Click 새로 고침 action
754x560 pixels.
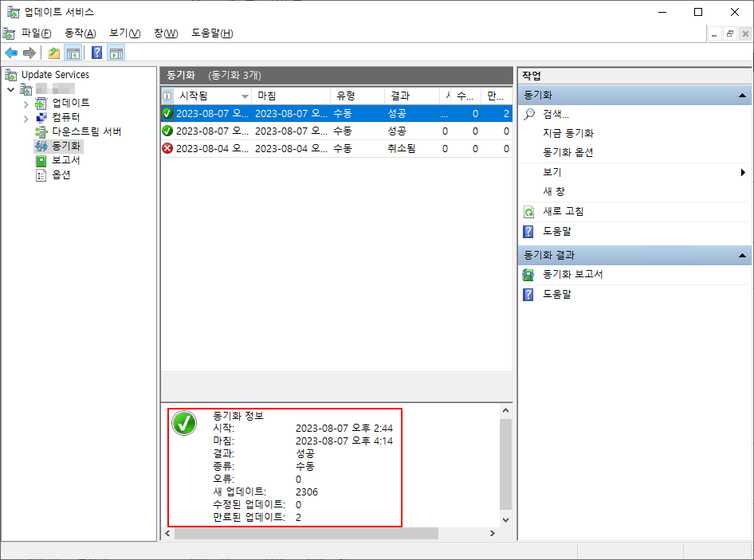click(563, 211)
